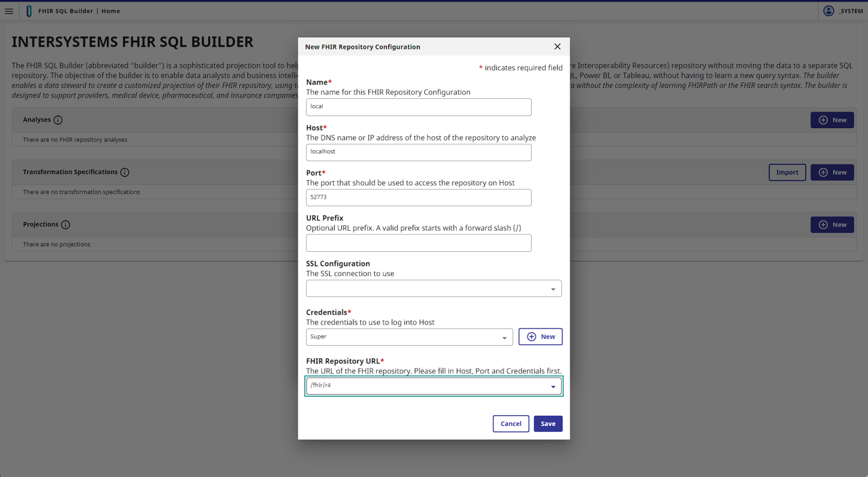Image resolution: width=868 pixels, height=477 pixels.
Task: Import a transformation specification
Action: (x=787, y=173)
